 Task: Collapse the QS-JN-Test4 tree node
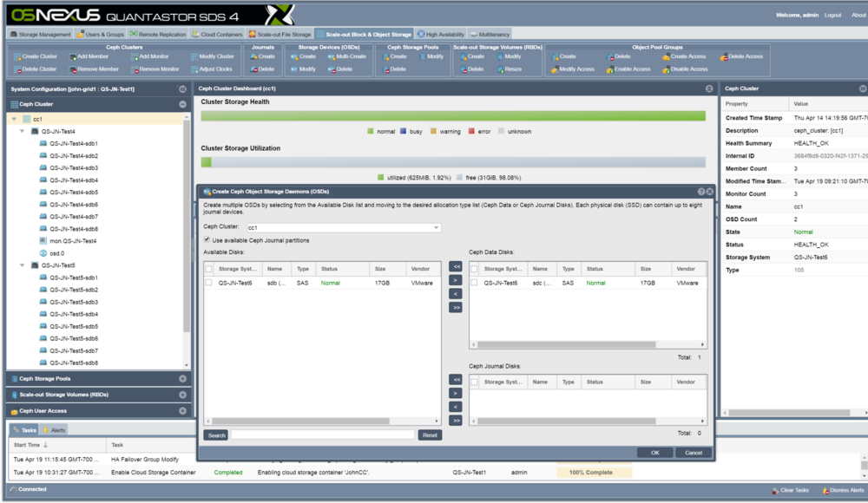(23, 131)
